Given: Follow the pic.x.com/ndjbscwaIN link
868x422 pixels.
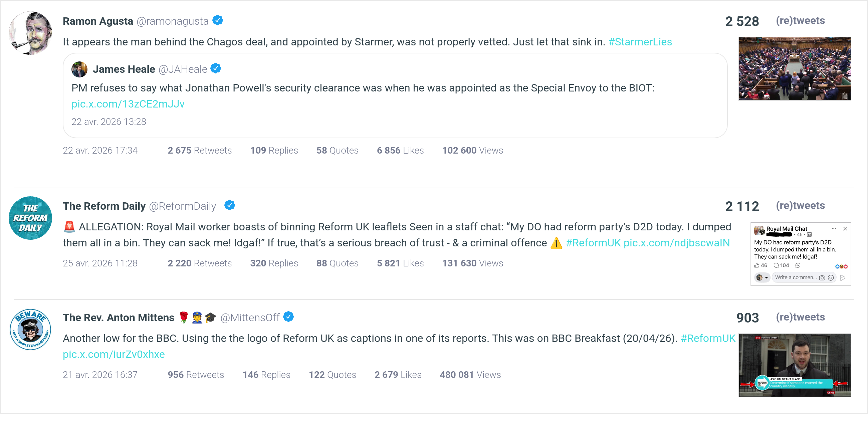Looking at the screenshot, I should point(676,243).
